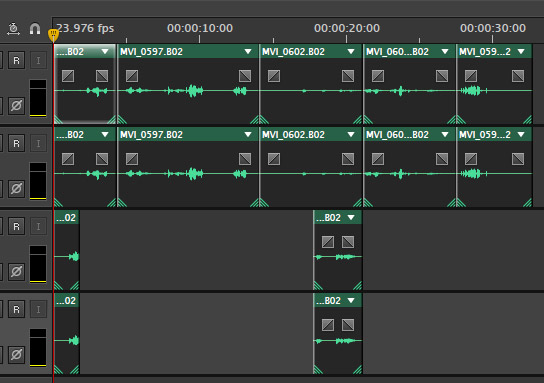Open dropdown arrow of top track ....B02 clip
The height and width of the screenshot is (383, 544).
[105, 52]
